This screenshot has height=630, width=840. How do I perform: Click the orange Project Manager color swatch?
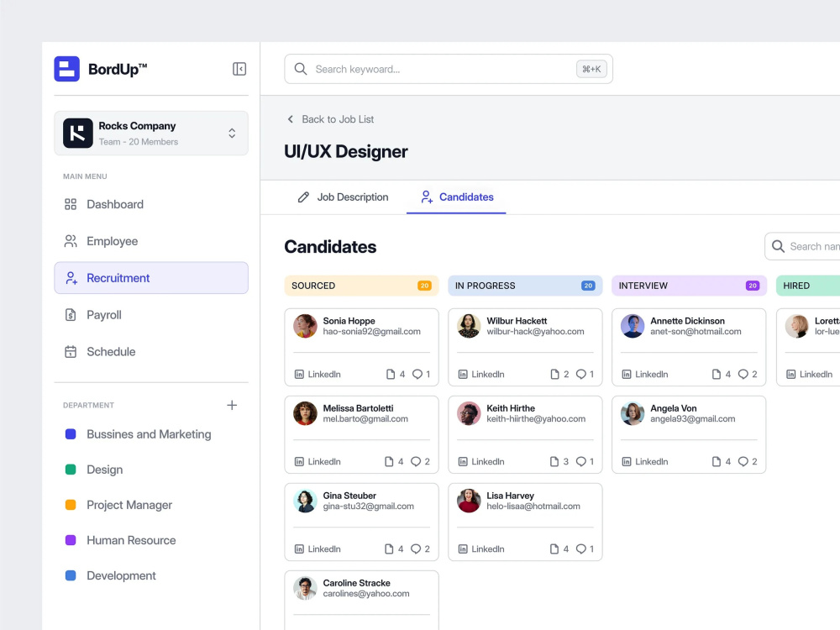click(71, 505)
